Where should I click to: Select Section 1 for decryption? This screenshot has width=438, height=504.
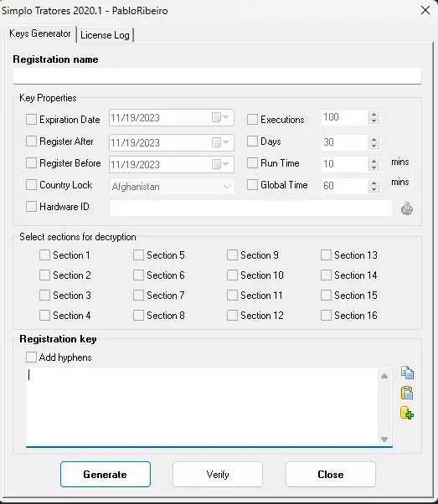44,255
